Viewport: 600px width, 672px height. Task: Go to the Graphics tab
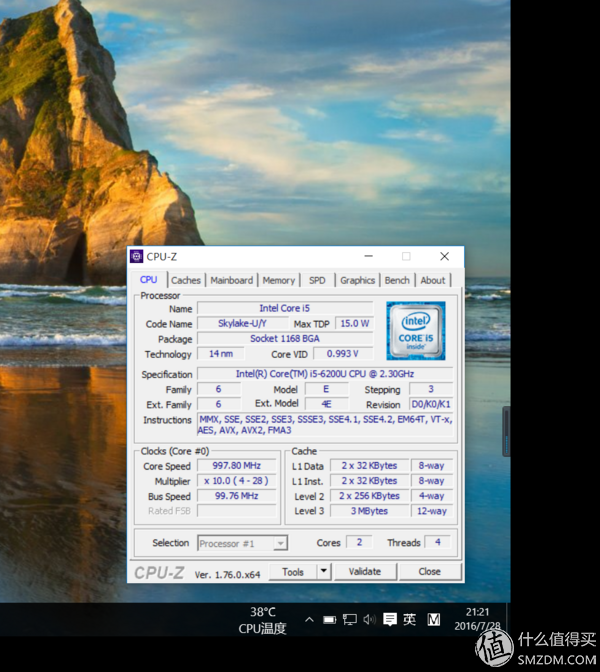click(x=357, y=280)
